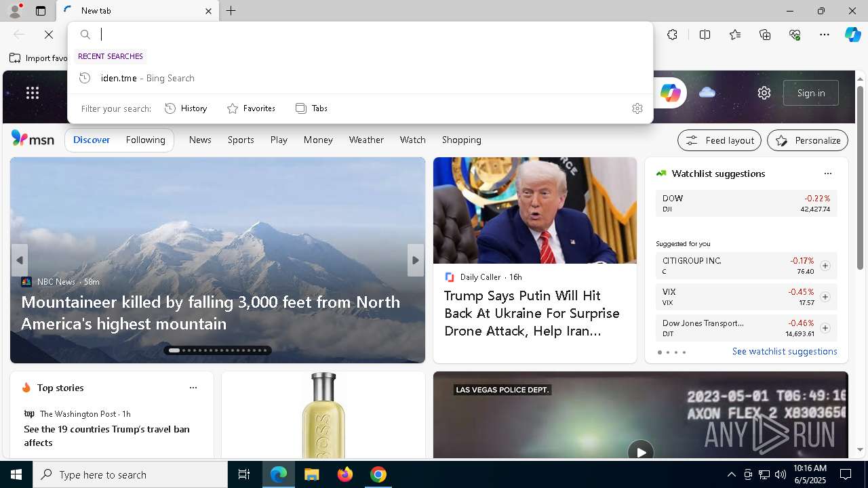Screen dimensions: 868x488
Task: Click the Personalize button
Action: coord(808,140)
